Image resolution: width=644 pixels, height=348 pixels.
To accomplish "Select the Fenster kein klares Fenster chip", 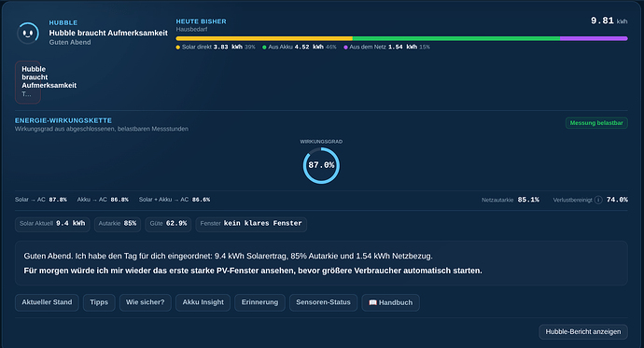I will point(251,224).
